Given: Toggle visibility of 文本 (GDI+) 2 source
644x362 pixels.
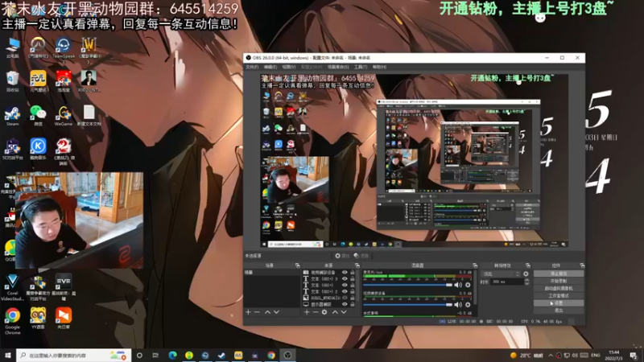Looking at the screenshot, I should (x=345, y=291).
